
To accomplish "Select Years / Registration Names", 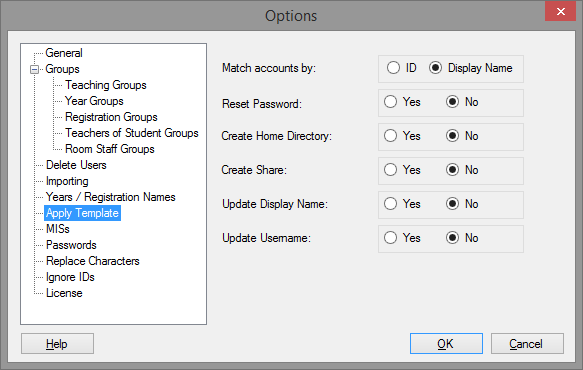I will click(x=110, y=197).
